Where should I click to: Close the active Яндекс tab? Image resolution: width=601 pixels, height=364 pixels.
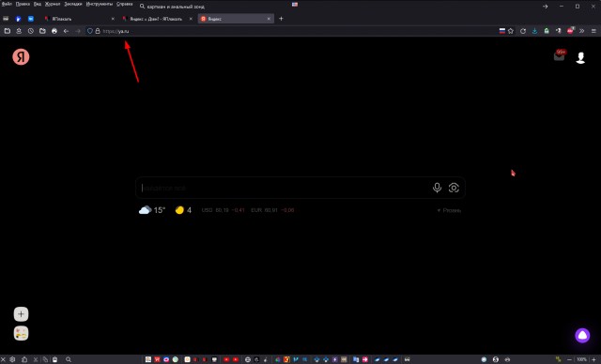(269, 19)
